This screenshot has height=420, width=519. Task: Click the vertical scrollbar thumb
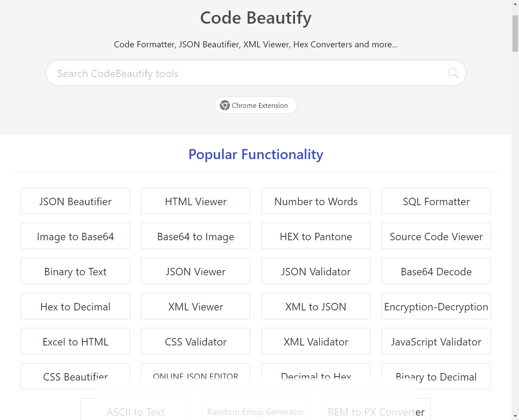(515, 33)
